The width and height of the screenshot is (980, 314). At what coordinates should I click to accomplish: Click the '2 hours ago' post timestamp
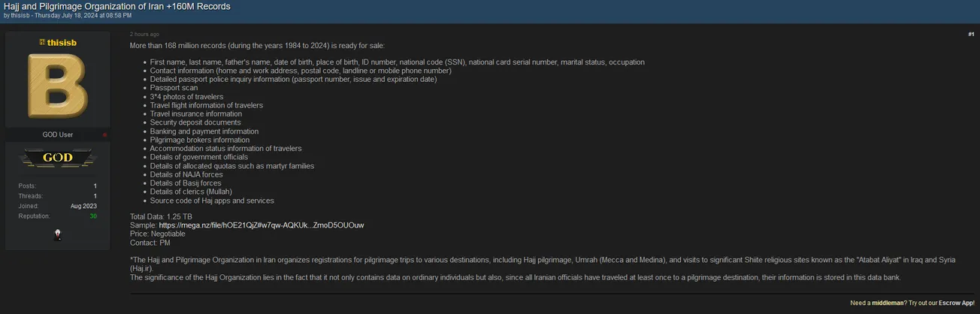coord(144,34)
